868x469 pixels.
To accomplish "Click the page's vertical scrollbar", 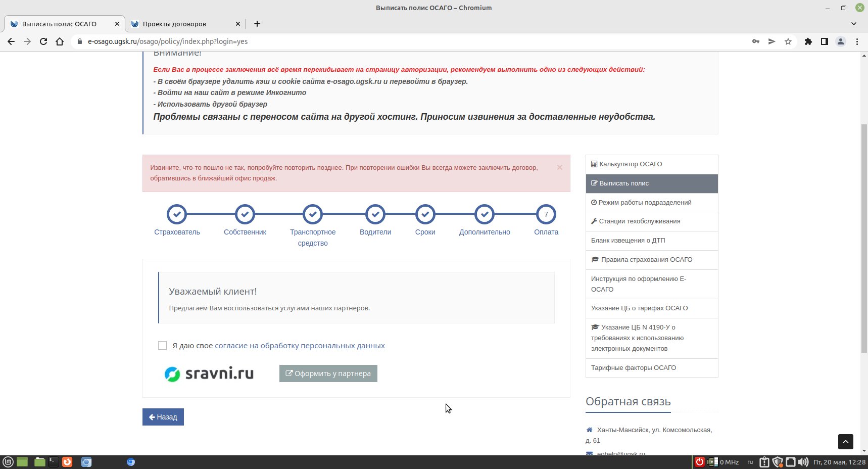I will [x=864, y=238].
